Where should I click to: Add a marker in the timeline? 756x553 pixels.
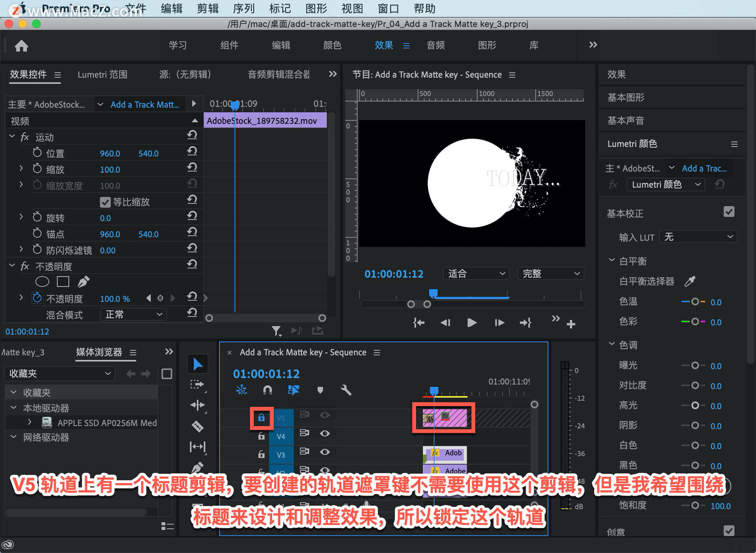pos(320,390)
